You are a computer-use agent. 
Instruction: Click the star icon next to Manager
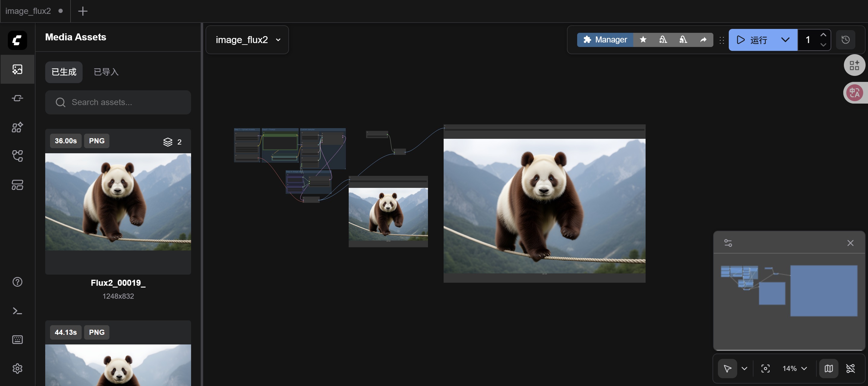(x=643, y=40)
